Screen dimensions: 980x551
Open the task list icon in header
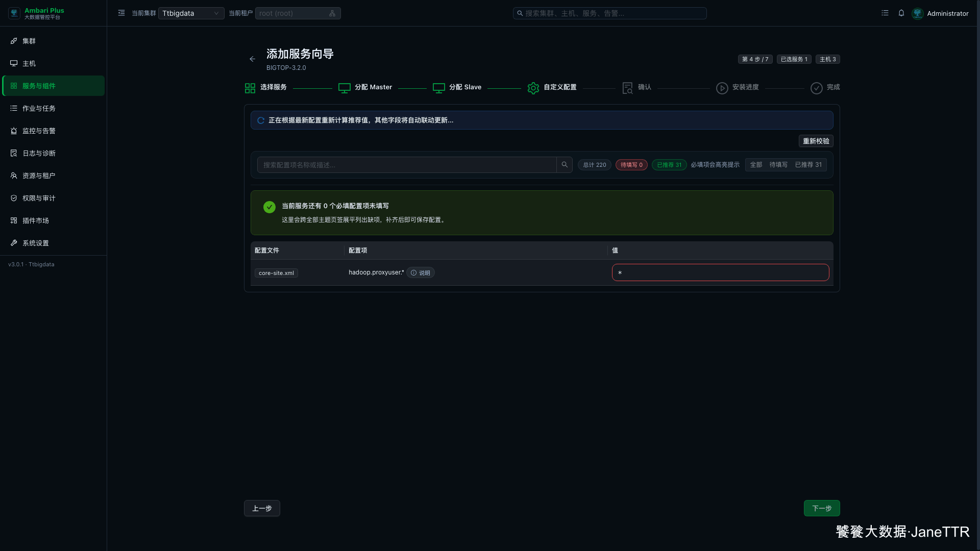click(x=885, y=13)
